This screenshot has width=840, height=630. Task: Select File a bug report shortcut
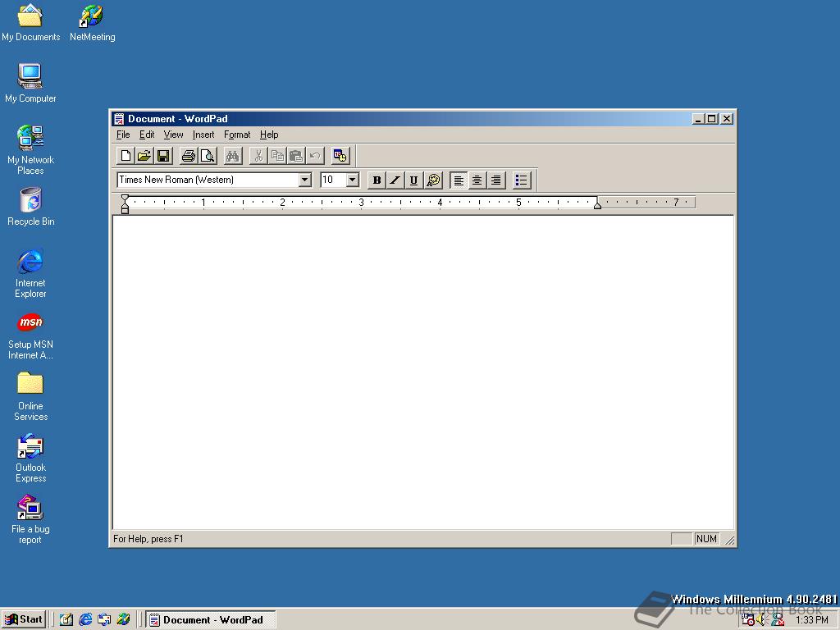pos(30,520)
